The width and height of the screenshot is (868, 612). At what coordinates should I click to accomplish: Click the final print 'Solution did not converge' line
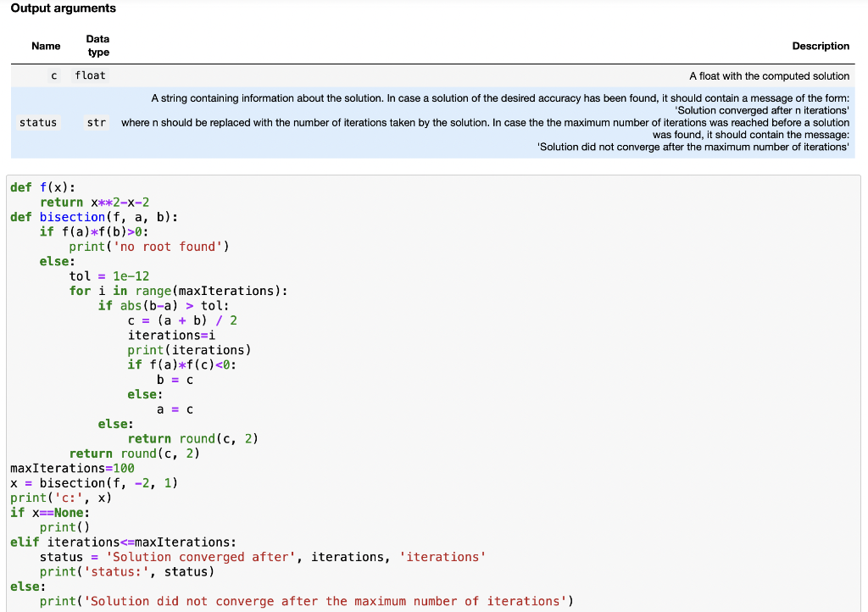click(x=307, y=602)
